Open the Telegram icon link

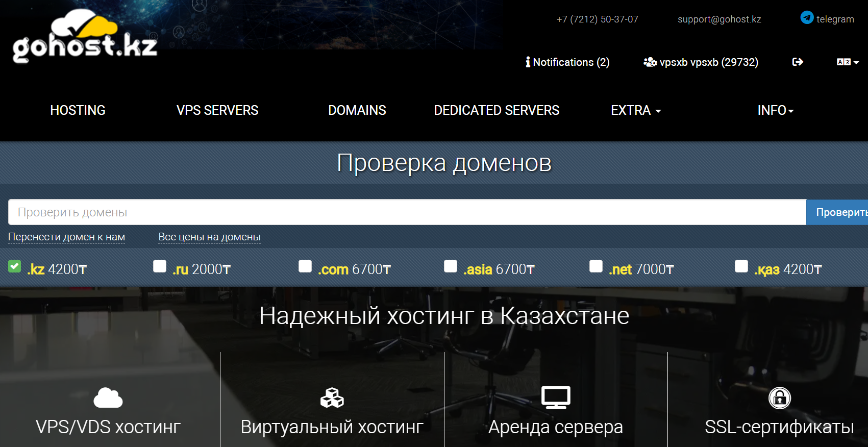[x=807, y=18]
